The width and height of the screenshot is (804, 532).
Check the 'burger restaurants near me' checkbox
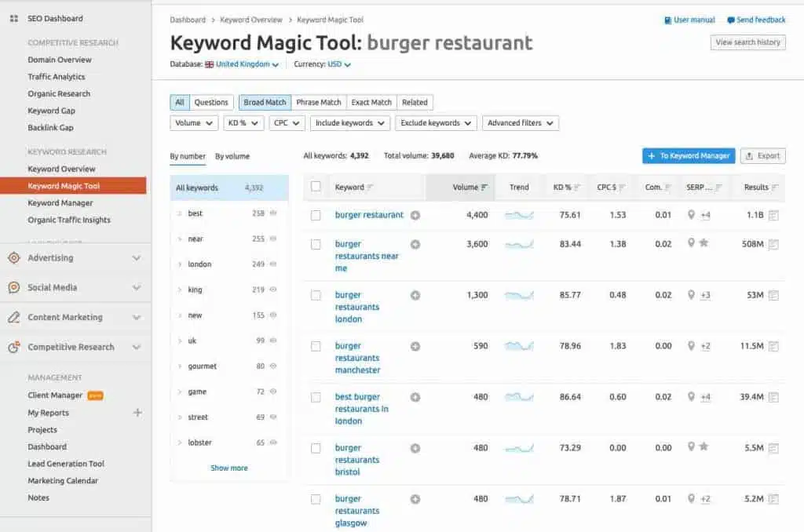click(316, 245)
